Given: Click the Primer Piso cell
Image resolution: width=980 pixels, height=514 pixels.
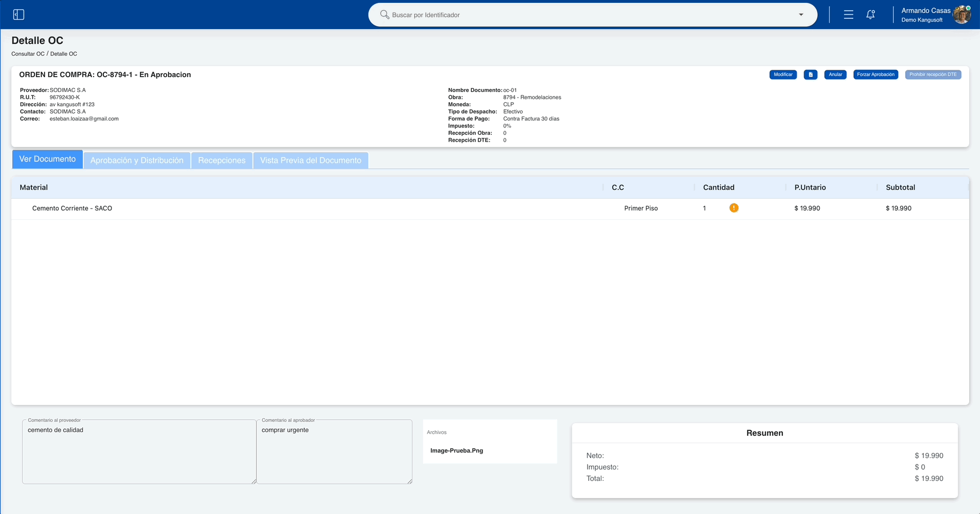Looking at the screenshot, I should [641, 208].
